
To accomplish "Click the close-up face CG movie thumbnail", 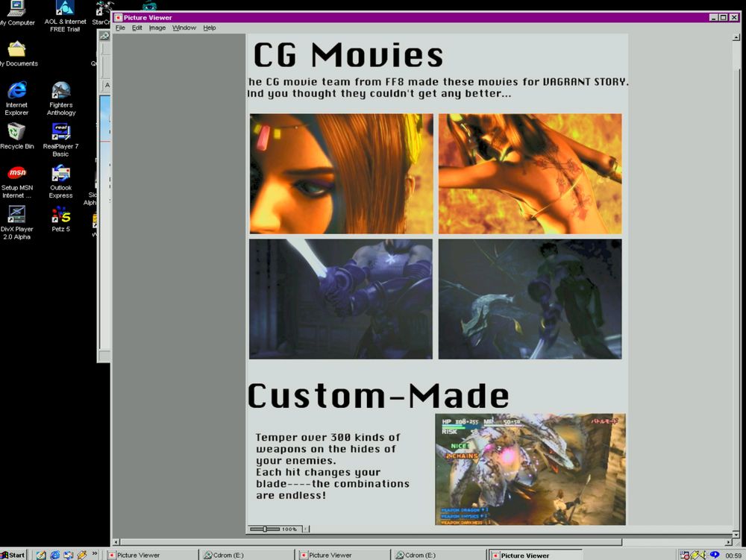I will click(x=341, y=174).
